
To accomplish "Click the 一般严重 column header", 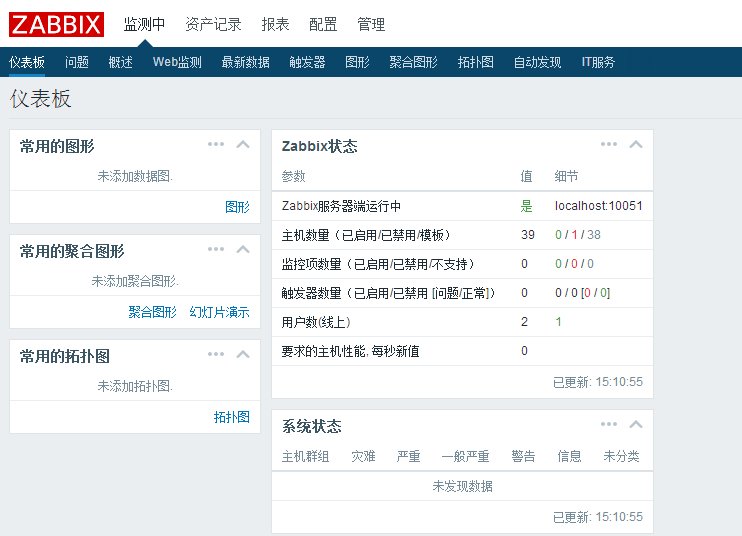I will tap(466, 456).
